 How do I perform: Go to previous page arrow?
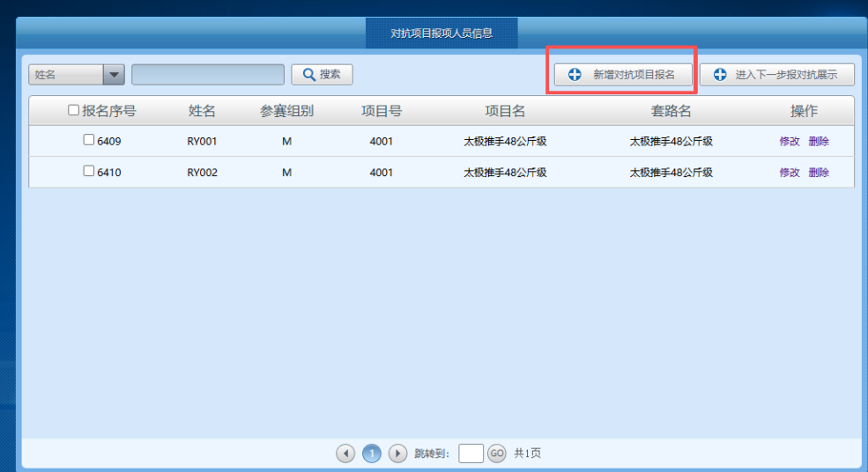pos(345,454)
